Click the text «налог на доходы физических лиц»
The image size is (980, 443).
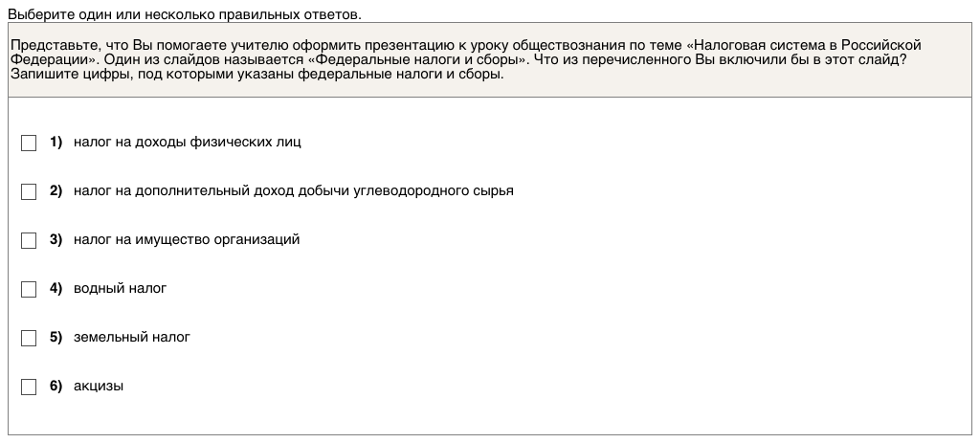187,143
